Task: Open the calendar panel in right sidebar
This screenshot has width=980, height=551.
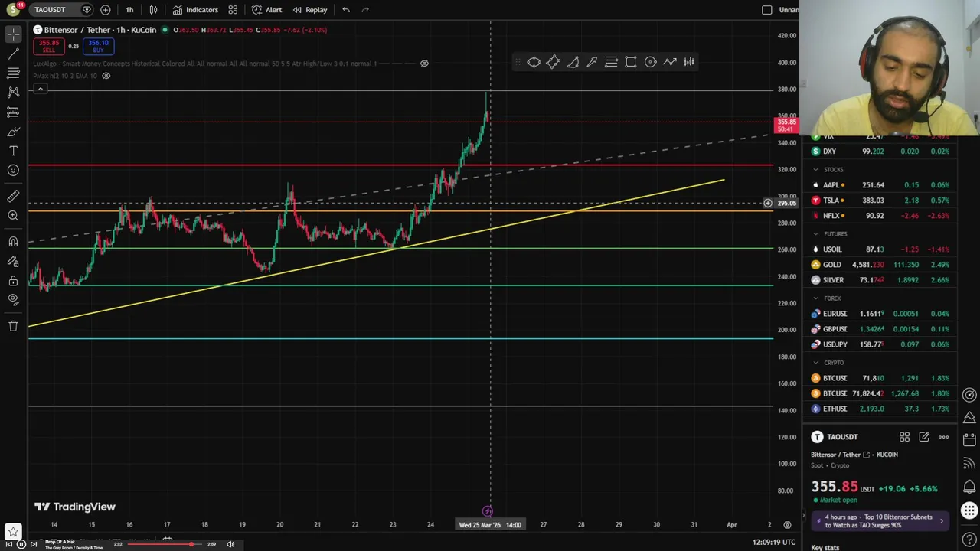Action: 969,440
